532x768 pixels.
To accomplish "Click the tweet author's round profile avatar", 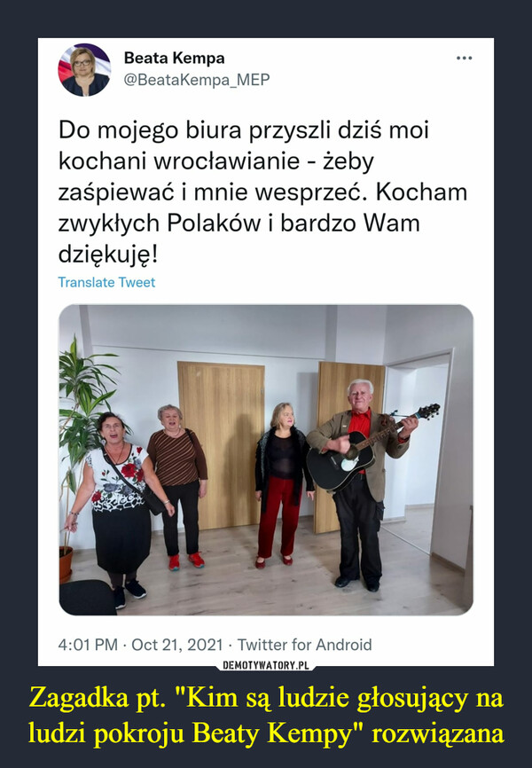I will click(84, 69).
